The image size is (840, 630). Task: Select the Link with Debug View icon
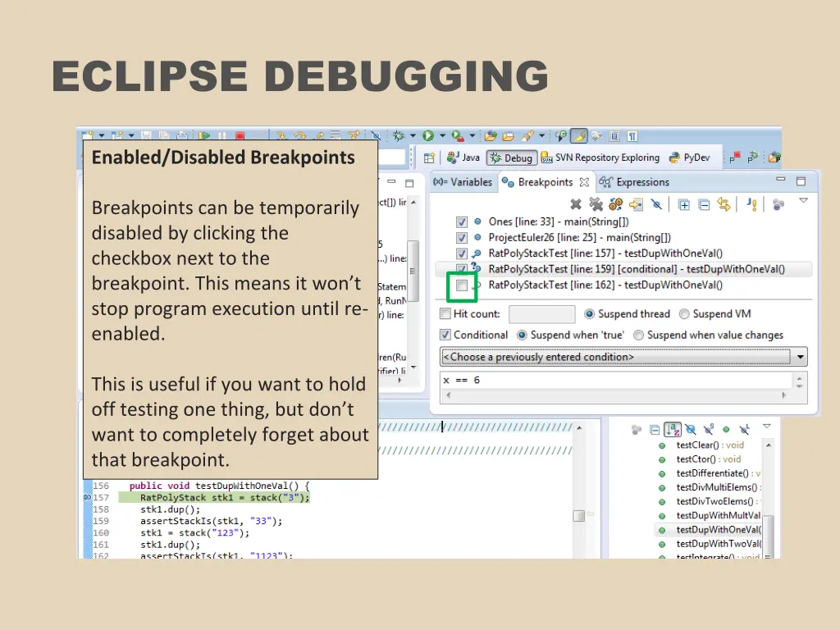(x=723, y=203)
